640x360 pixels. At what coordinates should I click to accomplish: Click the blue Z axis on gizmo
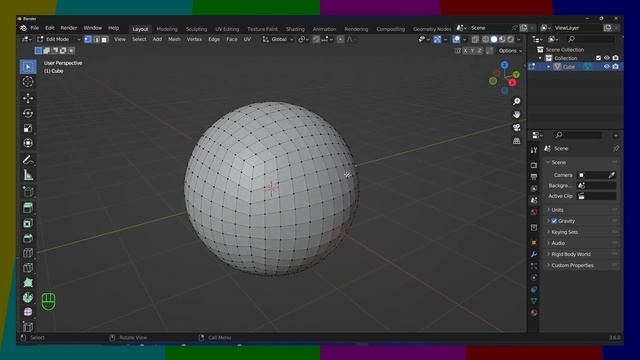pos(504,65)
